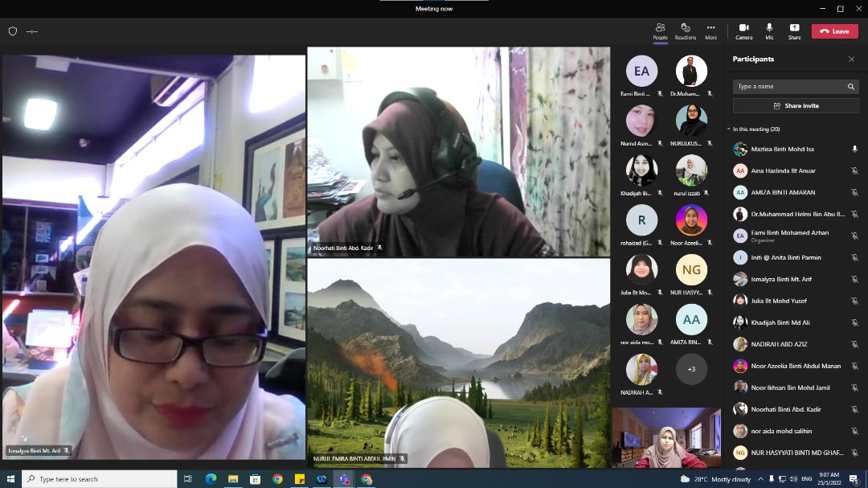Open Sticky Notes from taskbar

(x=300, y=478)
